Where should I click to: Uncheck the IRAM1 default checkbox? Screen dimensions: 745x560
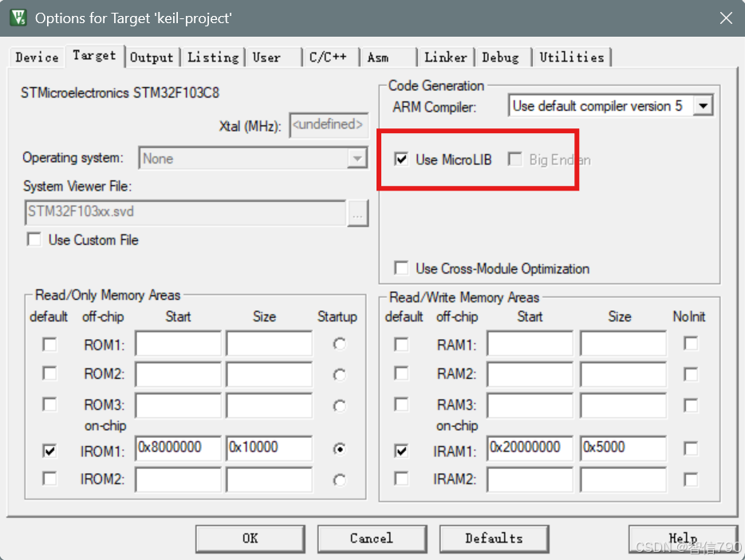click(x=401, y=450)
